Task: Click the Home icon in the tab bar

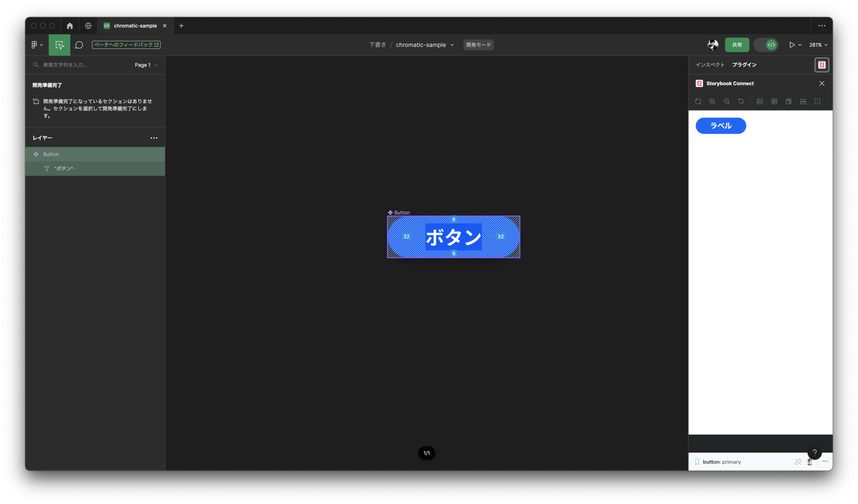Action: click(x=70, y=26)
